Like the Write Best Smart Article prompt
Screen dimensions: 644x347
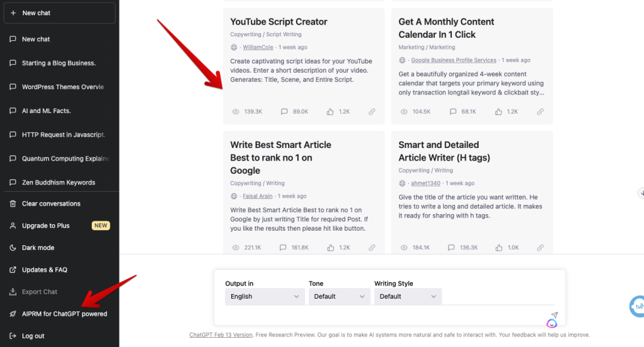(x=330, y=248)
